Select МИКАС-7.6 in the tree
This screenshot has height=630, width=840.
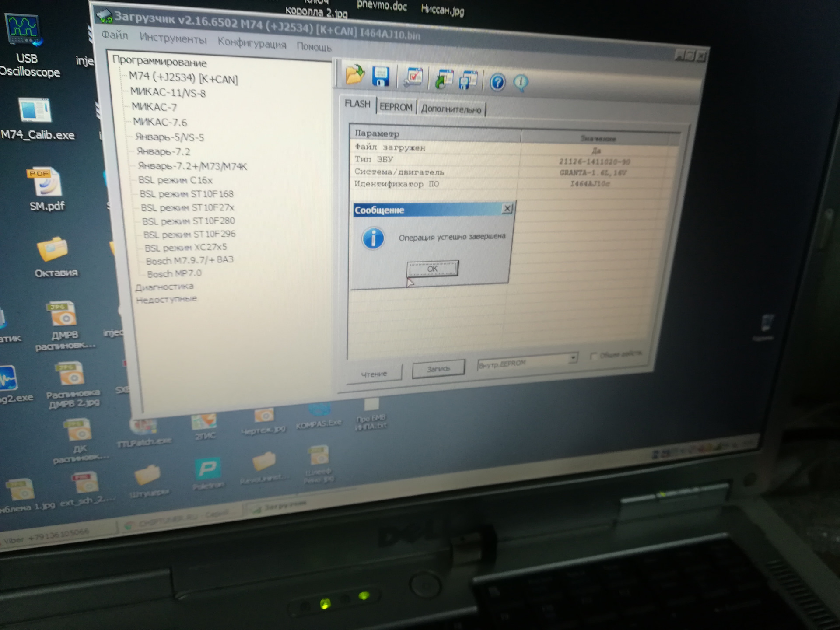(160, 122)
